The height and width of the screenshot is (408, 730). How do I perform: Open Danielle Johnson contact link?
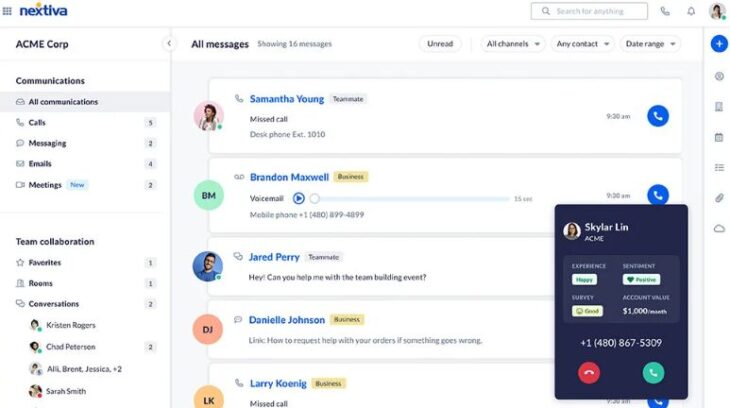287,320
